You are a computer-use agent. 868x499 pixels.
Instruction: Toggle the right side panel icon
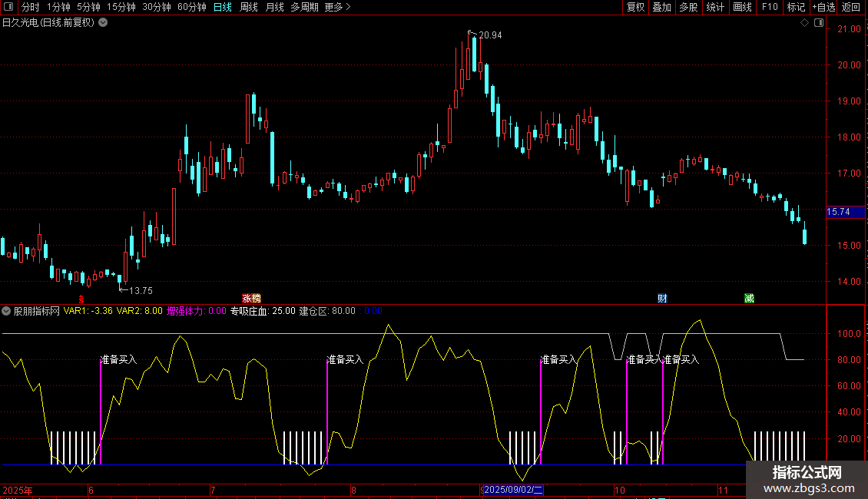click(x=820, y=23)
